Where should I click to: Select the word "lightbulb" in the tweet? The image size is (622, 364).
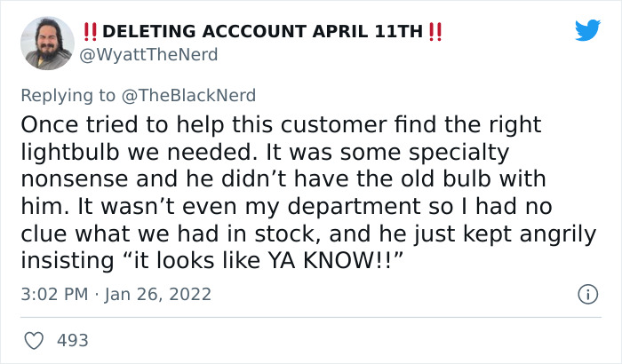pyautogui.click(x=70, y=153)
